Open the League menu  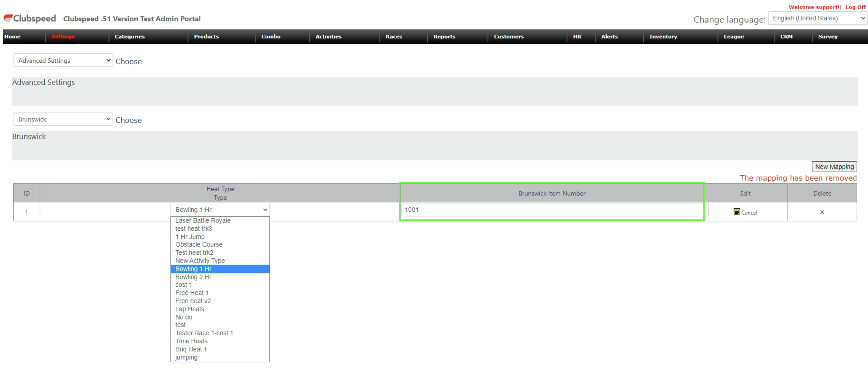(734, 36)
